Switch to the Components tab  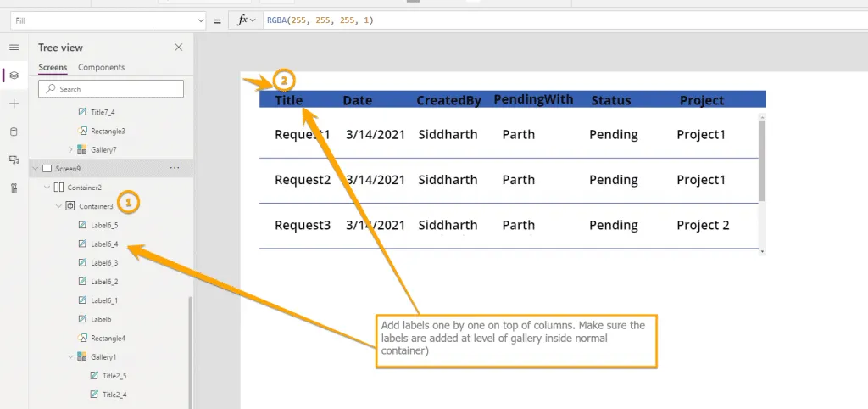coord(101,67)
